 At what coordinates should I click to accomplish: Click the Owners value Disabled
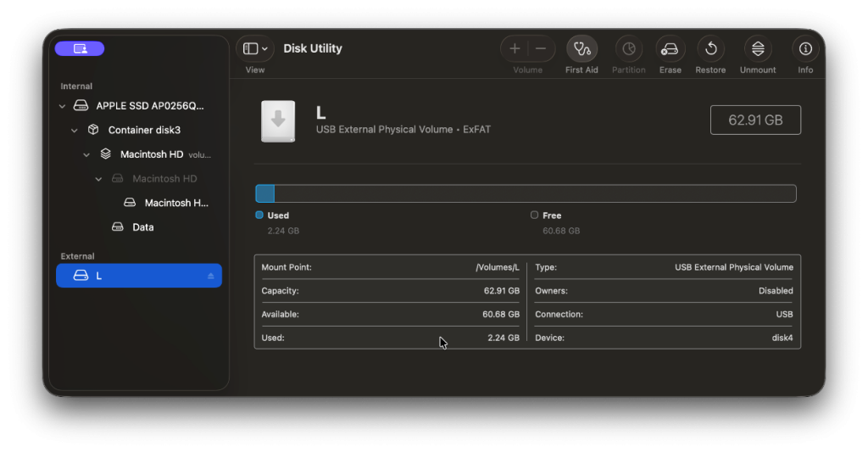pyautogui.click(x=776, y=291)
